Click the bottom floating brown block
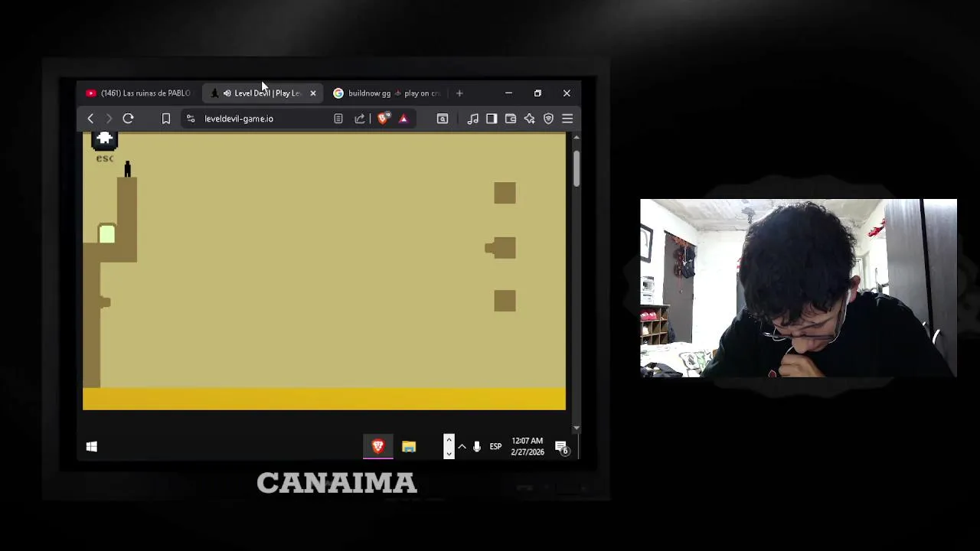 [505, 301]
